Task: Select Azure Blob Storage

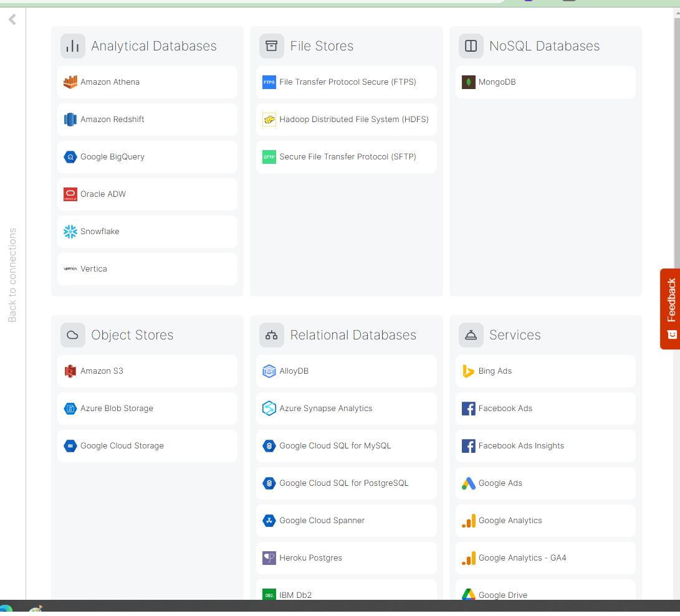Action: coord(148,409)
